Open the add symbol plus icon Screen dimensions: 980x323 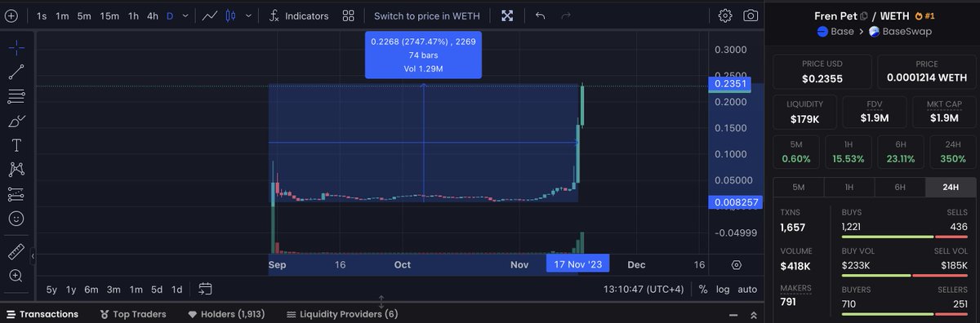[11, 15]
